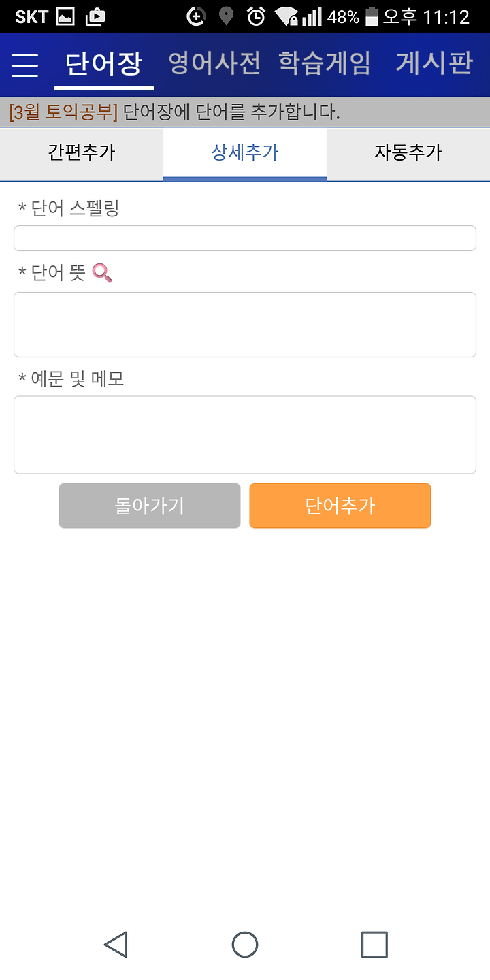Tap the Android home circle icon
This screenshot has width=490, height=980.
coord(245,945)
